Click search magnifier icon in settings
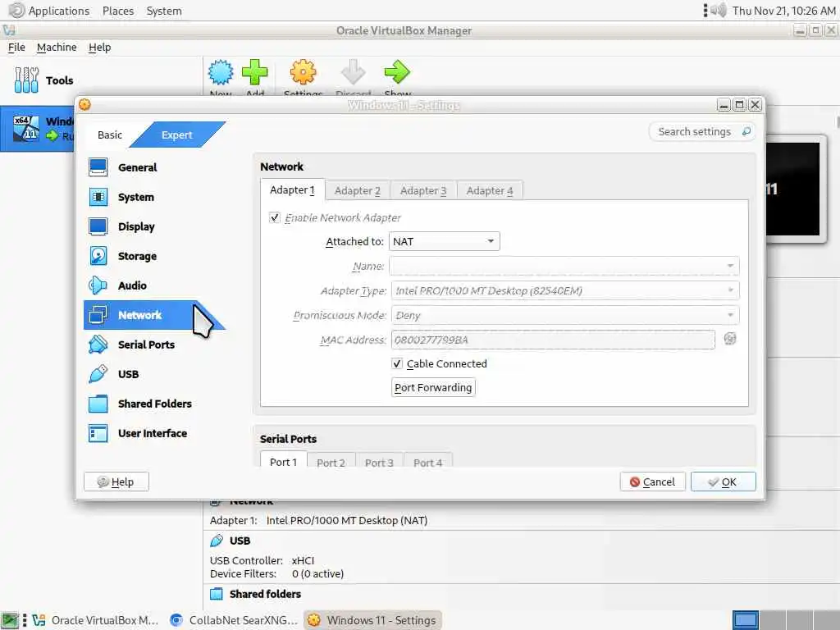 pyautogui.click(x=746, y=132)
